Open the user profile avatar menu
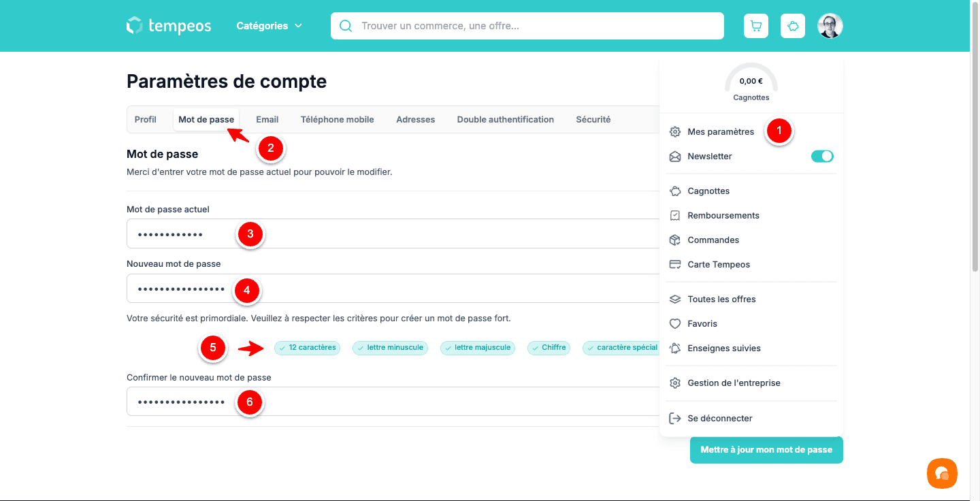The width and height of the screenshot is (980, 501). (830, 26)
